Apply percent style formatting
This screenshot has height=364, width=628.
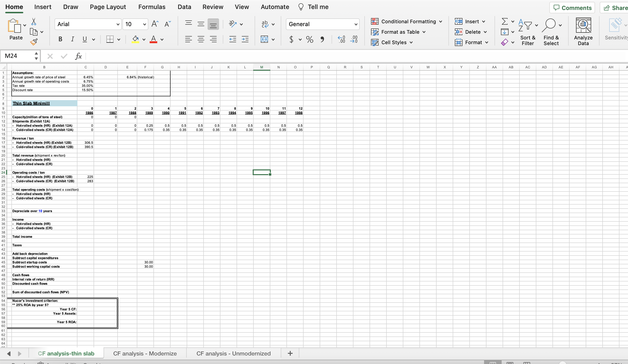click(309, 39)
